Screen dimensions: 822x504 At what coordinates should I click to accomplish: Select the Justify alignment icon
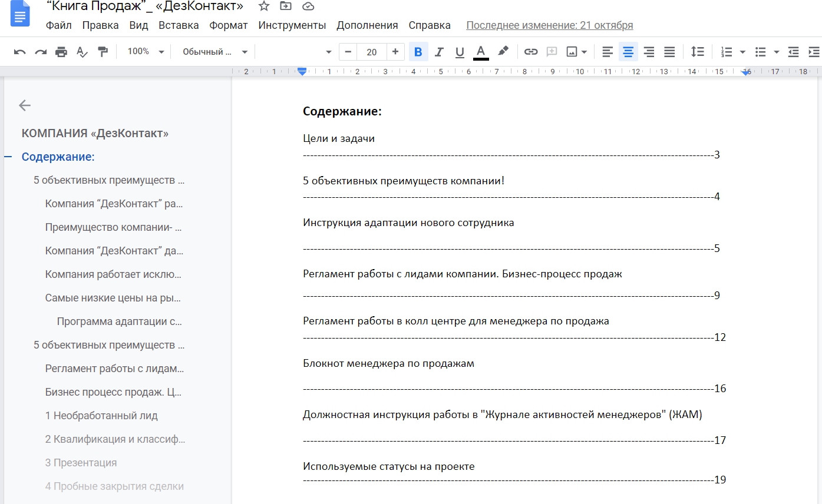click(x=669, y=52)
